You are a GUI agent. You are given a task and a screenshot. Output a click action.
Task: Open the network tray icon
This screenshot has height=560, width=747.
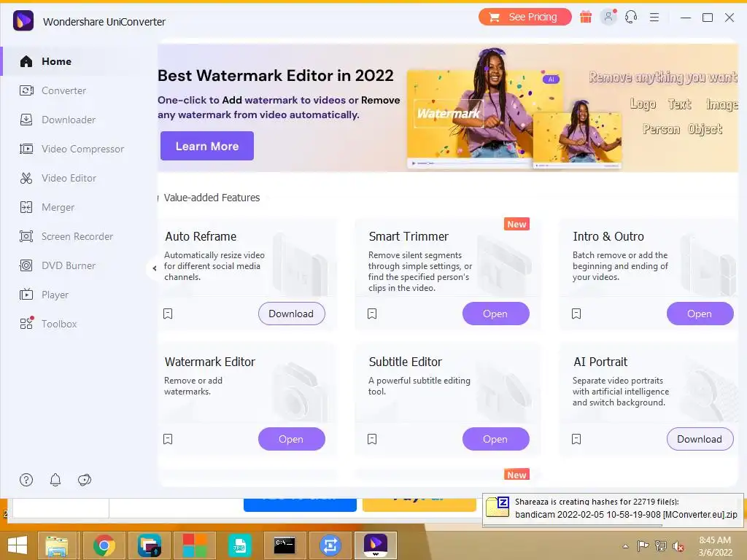[x=661, y=546]
